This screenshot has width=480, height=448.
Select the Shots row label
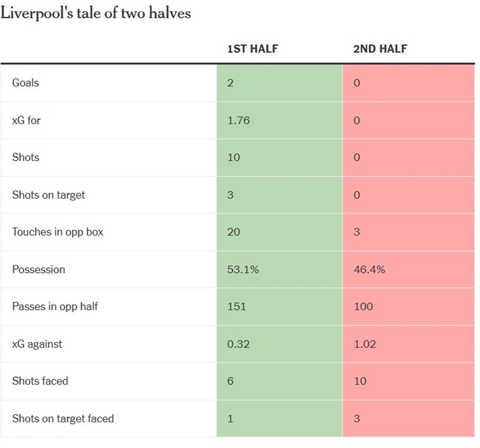point(26,158)
